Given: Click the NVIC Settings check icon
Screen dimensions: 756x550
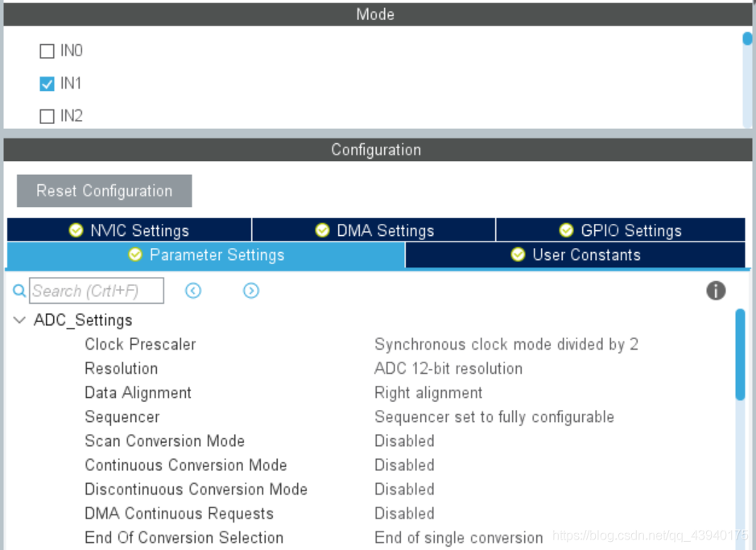Looking at the screenshot, I should (76, 230).
